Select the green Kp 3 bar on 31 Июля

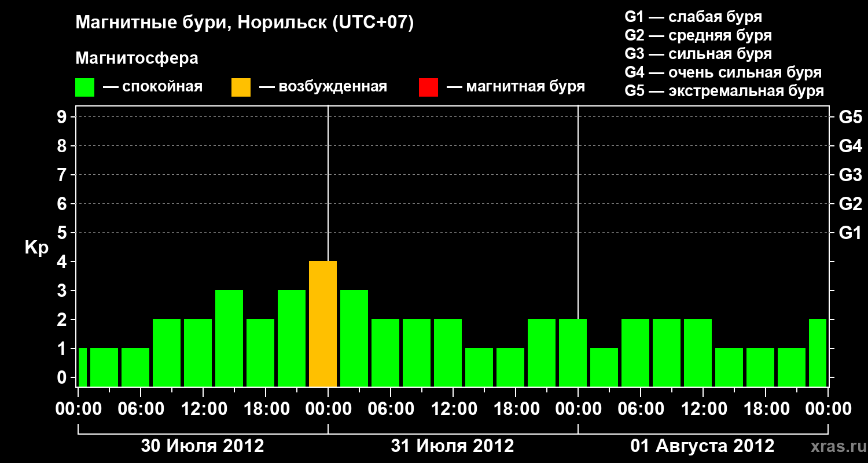(354, 339)
